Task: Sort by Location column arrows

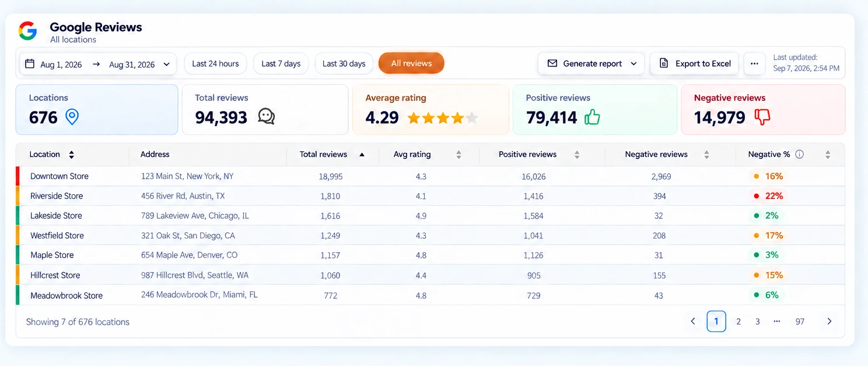Action: tap(71, 155)
